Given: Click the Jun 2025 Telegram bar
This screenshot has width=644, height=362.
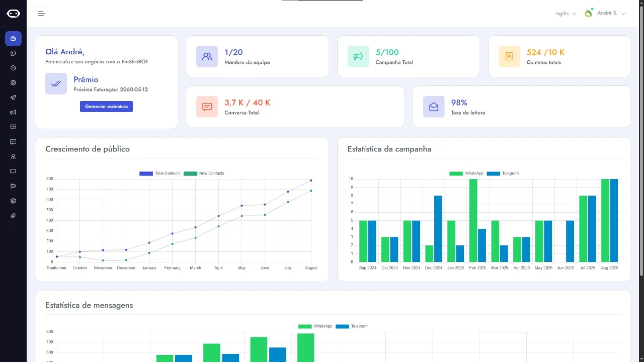Looking at the screenshot, I should (x=570, y=241).
